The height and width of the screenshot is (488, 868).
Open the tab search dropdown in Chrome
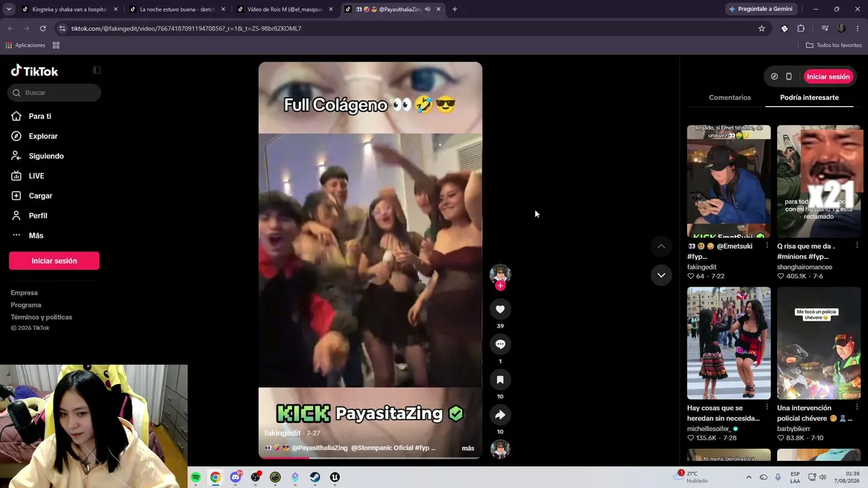(x=9, y=9)
